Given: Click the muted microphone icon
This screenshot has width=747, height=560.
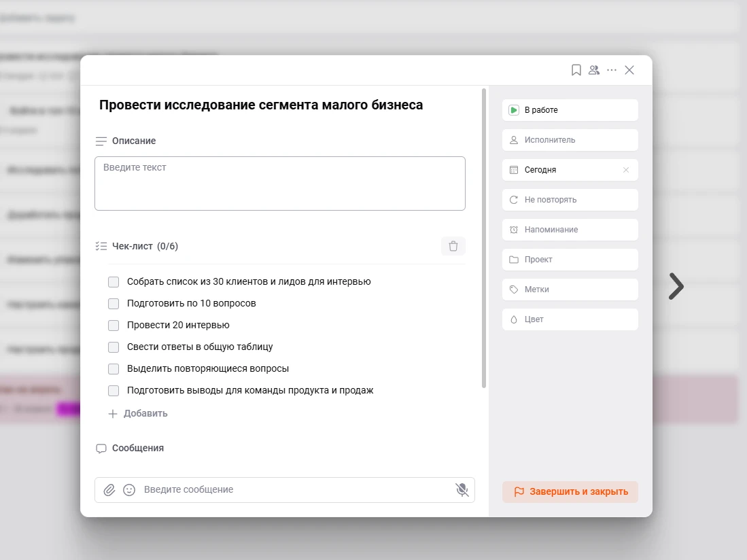Looking at the screenshot, I should point(462,489).
